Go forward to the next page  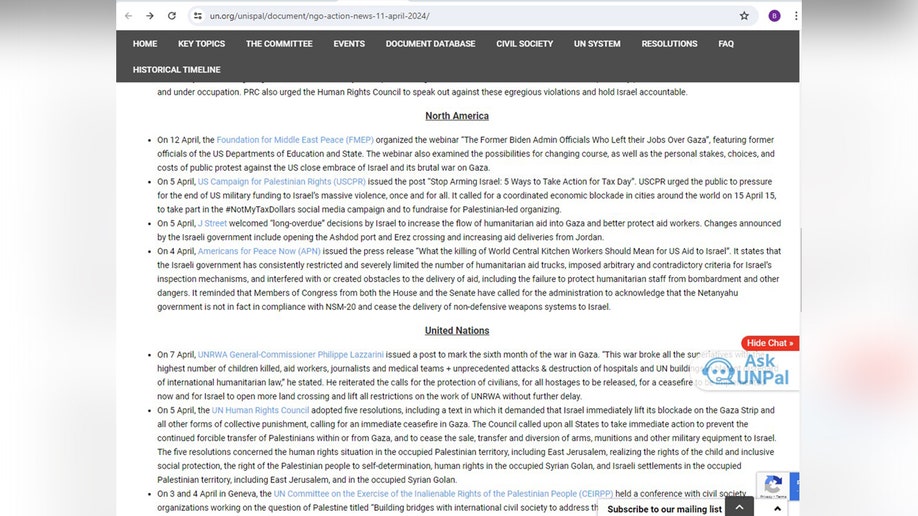coord(150,16)
